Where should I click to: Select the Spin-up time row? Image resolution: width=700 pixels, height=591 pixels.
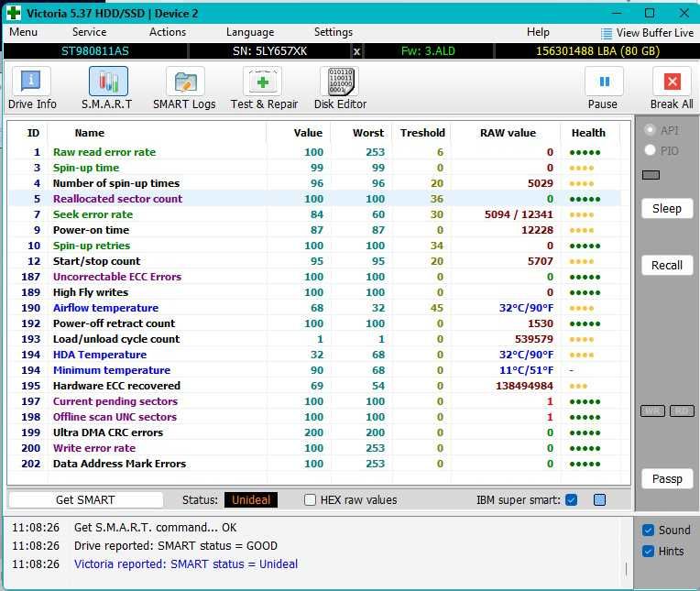click(314, 168)
